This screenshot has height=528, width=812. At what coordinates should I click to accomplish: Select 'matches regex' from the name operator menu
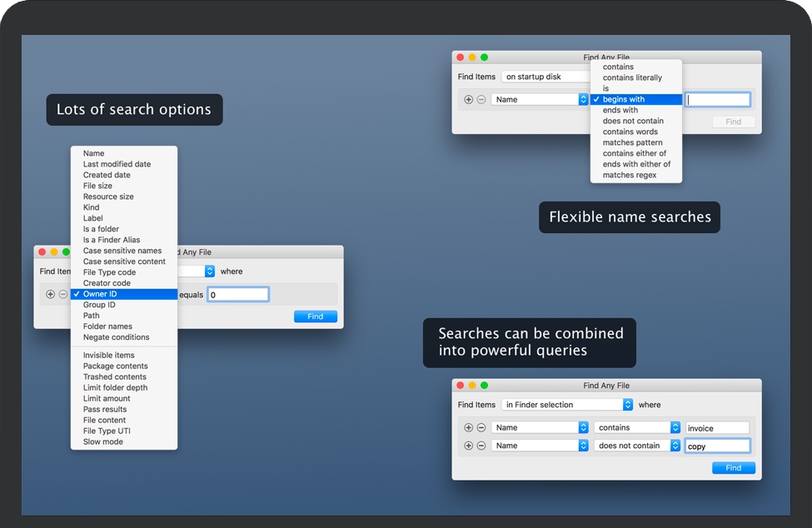click(x=630, y=175)
